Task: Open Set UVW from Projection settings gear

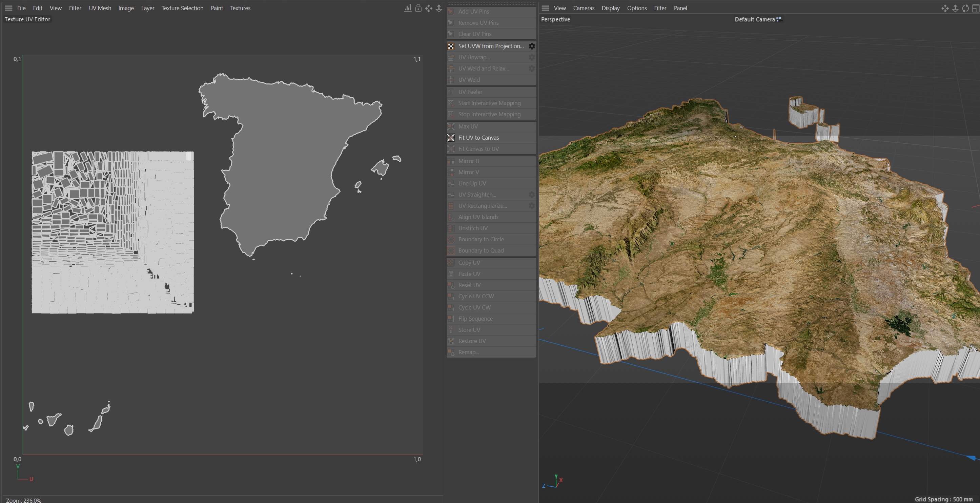Action: pyautogui.click(x=532, y=46)
